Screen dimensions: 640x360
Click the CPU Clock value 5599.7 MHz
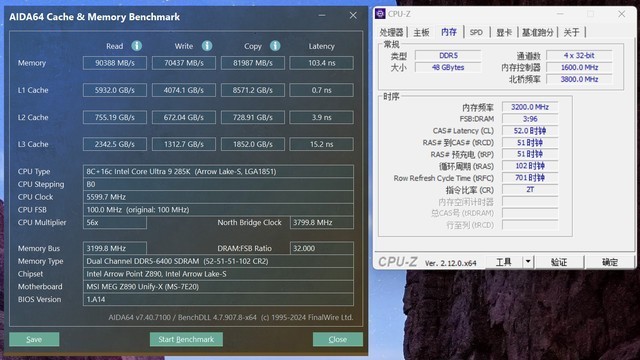[218, 197]
